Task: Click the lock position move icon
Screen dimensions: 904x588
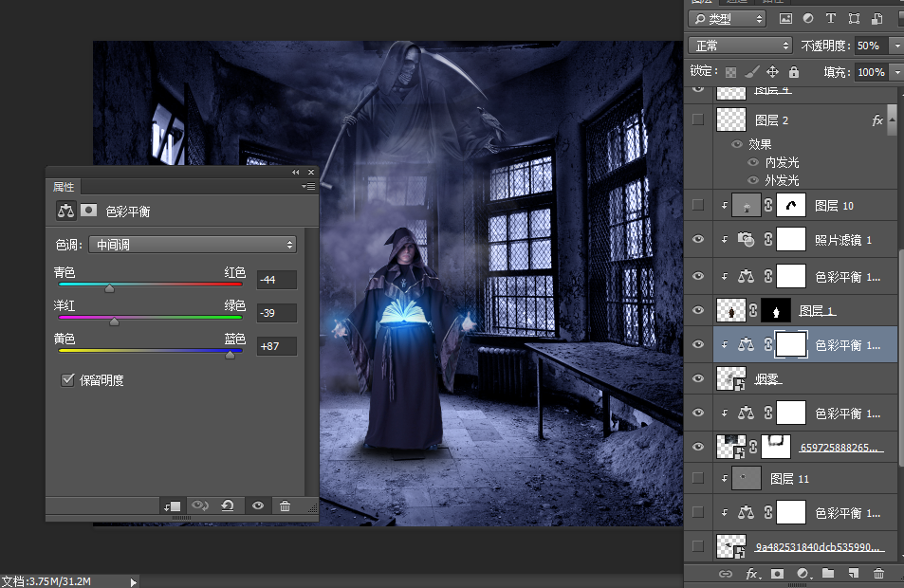Action: point(772,72)
